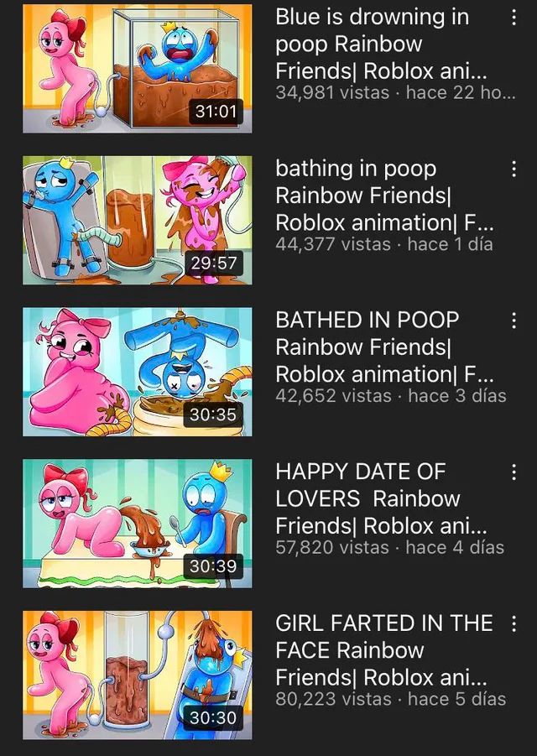Select the '34,981 vistas' info line
This screenshot has height=756, width=537.
395,92
